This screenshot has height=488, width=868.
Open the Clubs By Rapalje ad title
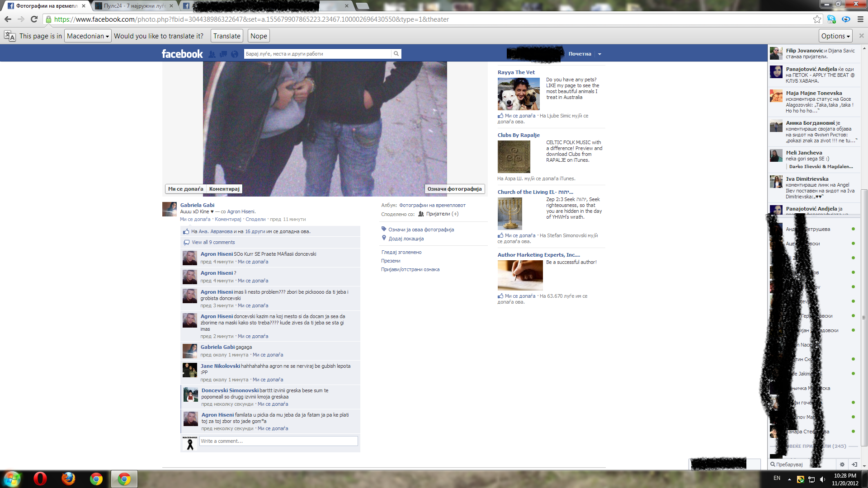(x=519, y=135)
